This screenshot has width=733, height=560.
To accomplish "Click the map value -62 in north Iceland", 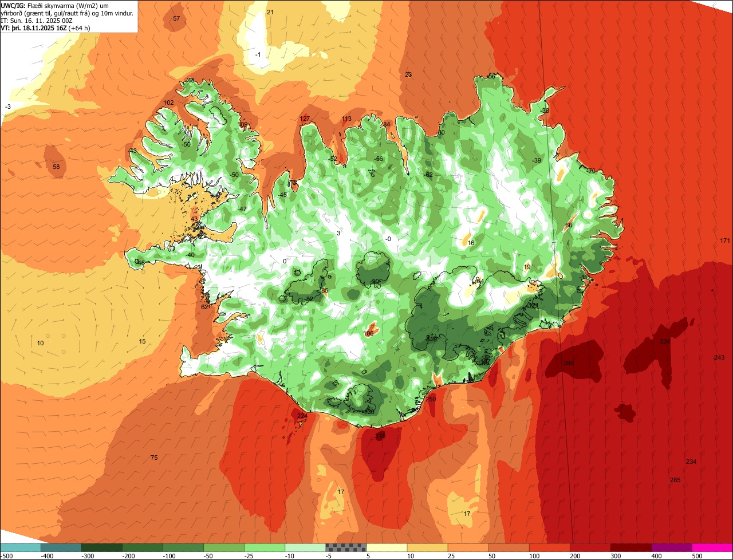I will pyautogui.click(x=428, y=175).
